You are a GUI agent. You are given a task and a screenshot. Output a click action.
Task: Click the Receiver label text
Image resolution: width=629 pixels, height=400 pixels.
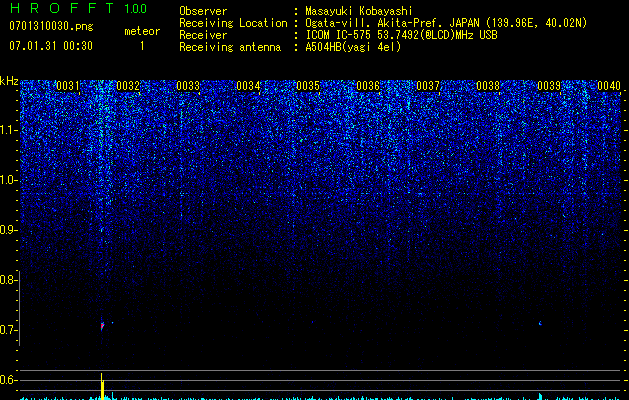[203, 35]
